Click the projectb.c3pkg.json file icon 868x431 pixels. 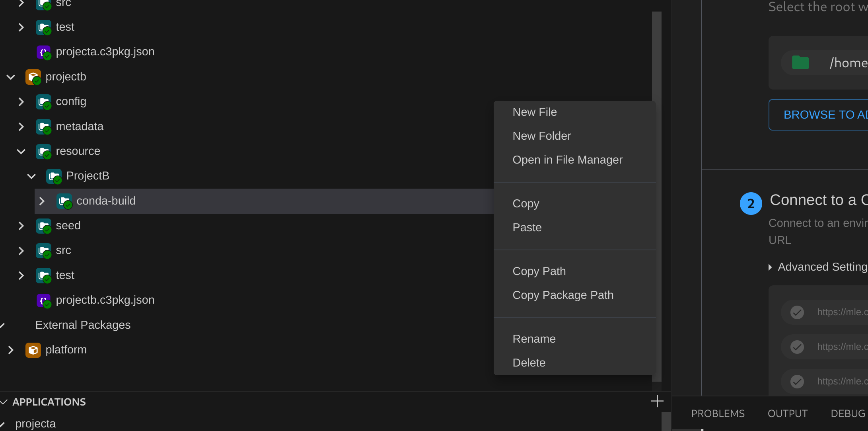coord(43,300)
